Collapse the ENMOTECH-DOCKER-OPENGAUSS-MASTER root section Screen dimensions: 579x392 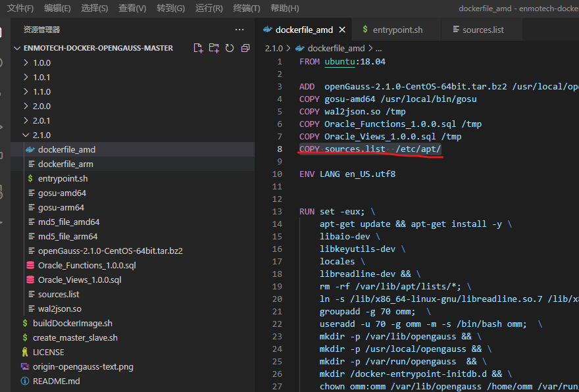pyautogui.click(x=17, y=48)
